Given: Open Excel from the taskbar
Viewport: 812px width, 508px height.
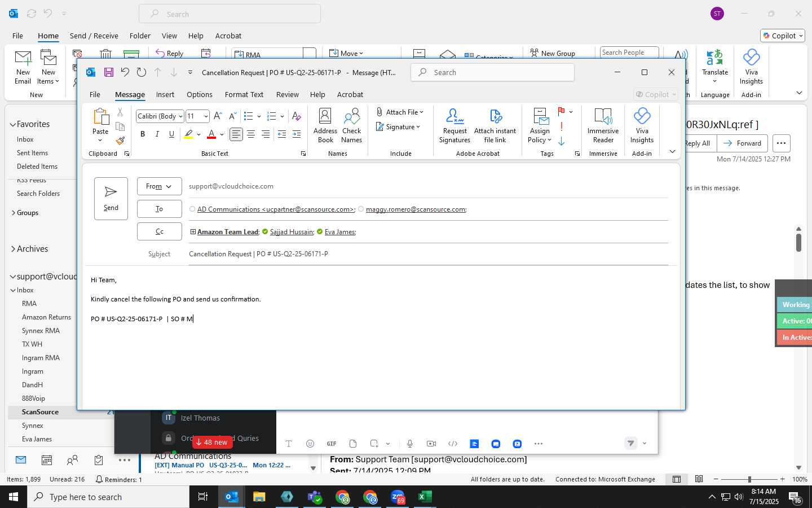Looking at the screenshot, I should coord(425,497).
